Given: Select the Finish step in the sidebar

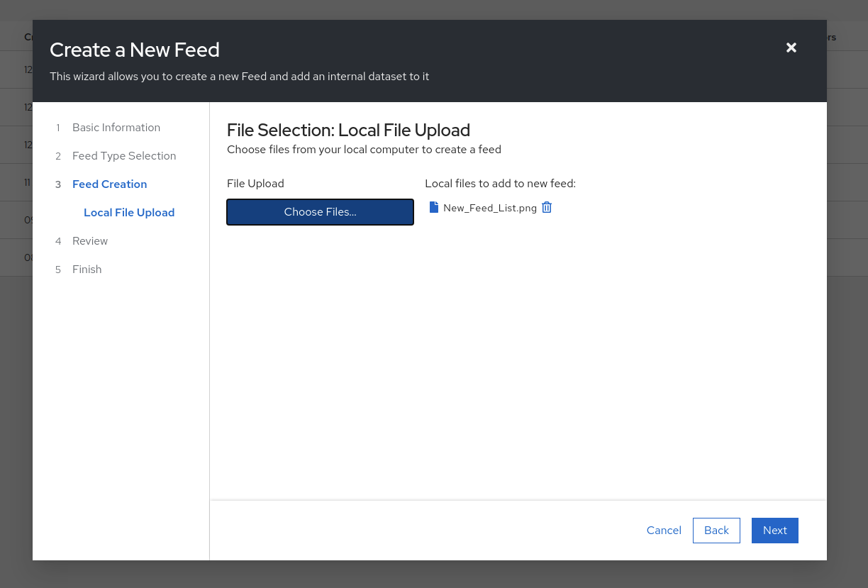Looking at the screenshot, I should point(87,270).
